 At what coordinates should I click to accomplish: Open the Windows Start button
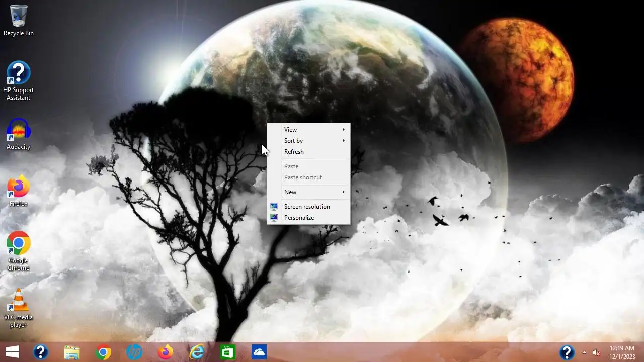13,352
